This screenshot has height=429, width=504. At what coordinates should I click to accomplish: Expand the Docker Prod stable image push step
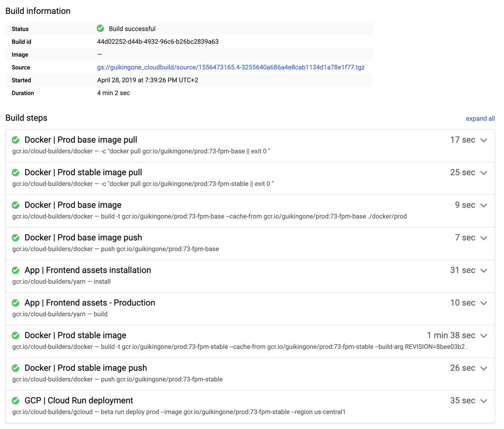point(483,368)
